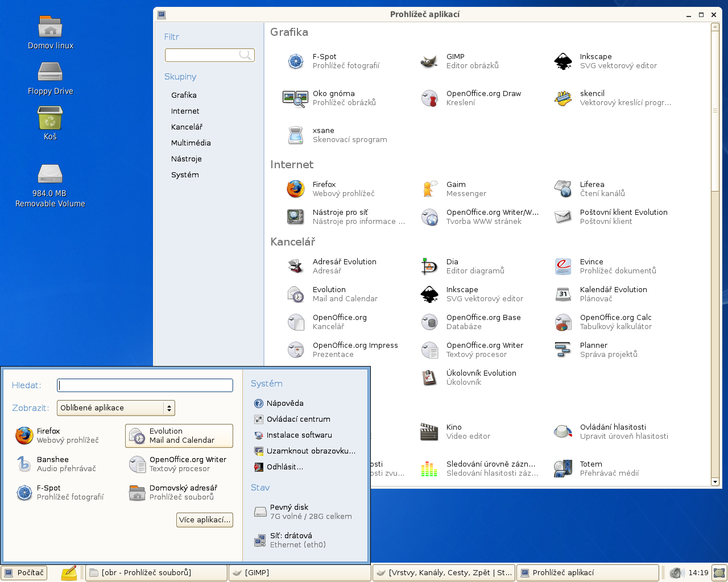The image size is (728, 582).
Task: Select Grafika group in sidebar
Action: pos(184,95)
